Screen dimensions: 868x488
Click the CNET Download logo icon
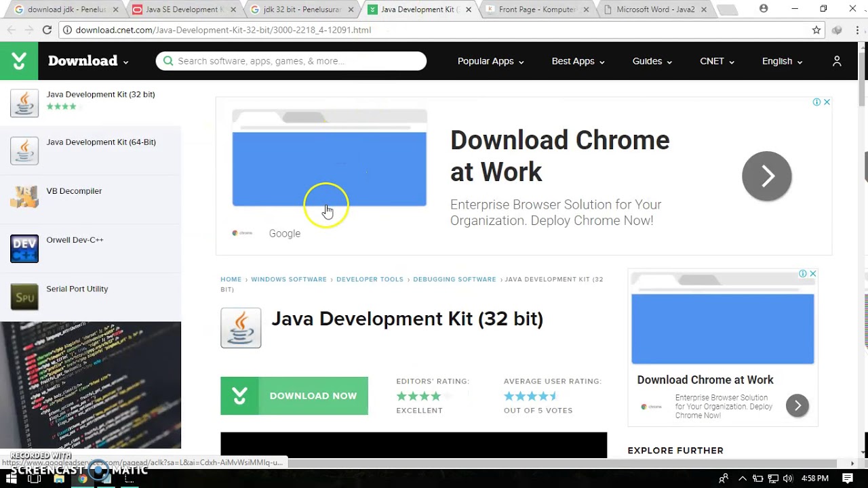(x=19, y=61)
